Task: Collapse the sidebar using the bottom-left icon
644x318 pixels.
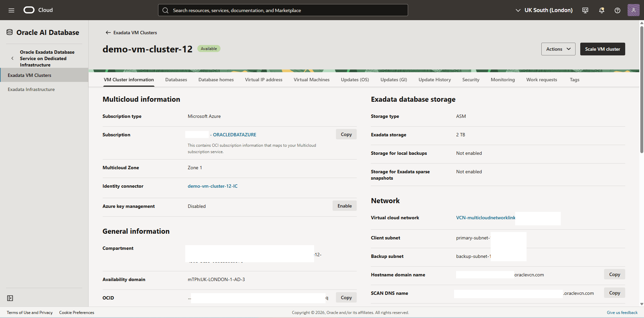Action: tap(10, 298)
